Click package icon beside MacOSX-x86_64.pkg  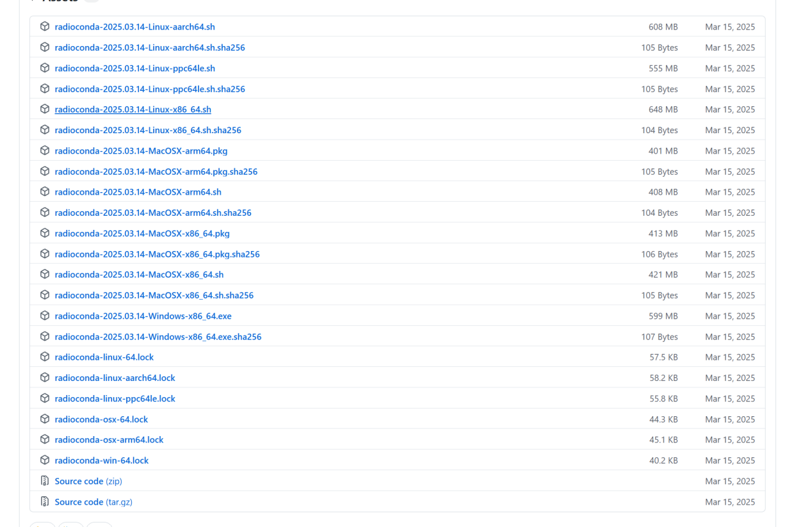pos(45,233)
